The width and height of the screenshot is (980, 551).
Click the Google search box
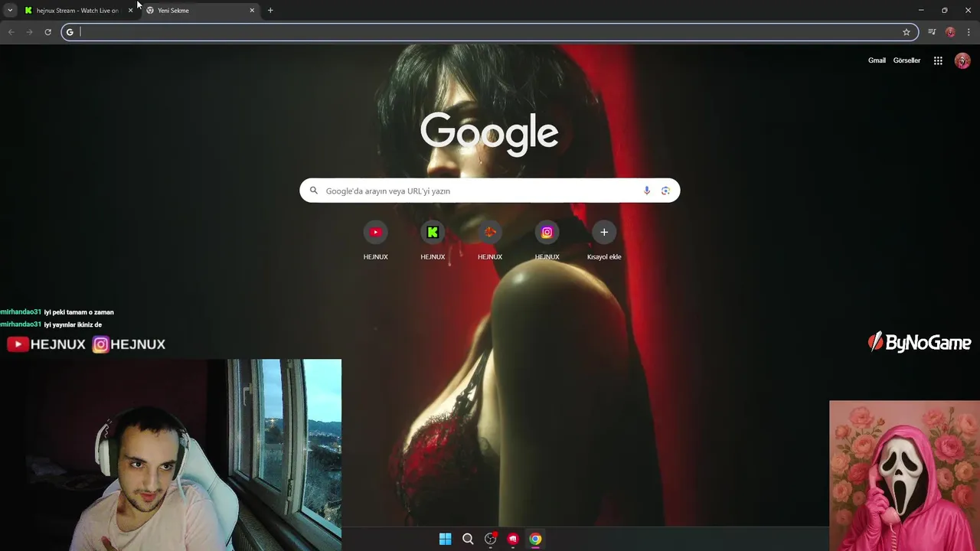tap(490, 191)
